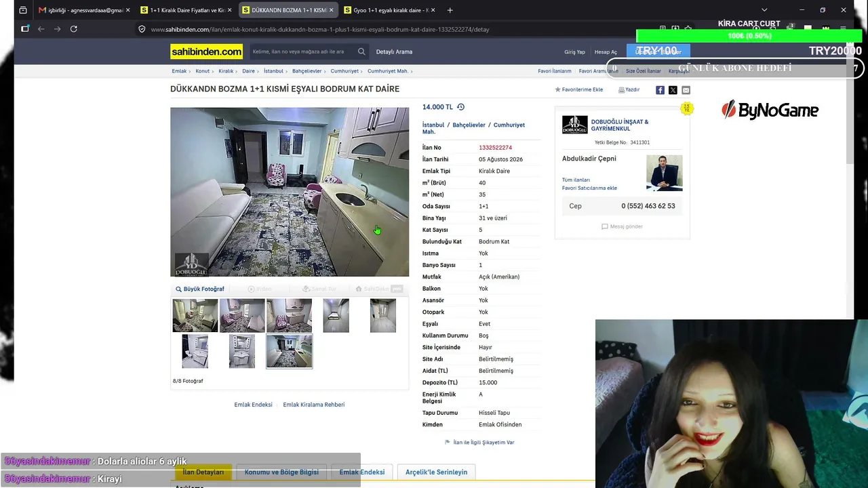Image resolution: width=868 pixels, height=488 pixels.
Task: Reload the page with the refresh icon
Action: (73, 29)
